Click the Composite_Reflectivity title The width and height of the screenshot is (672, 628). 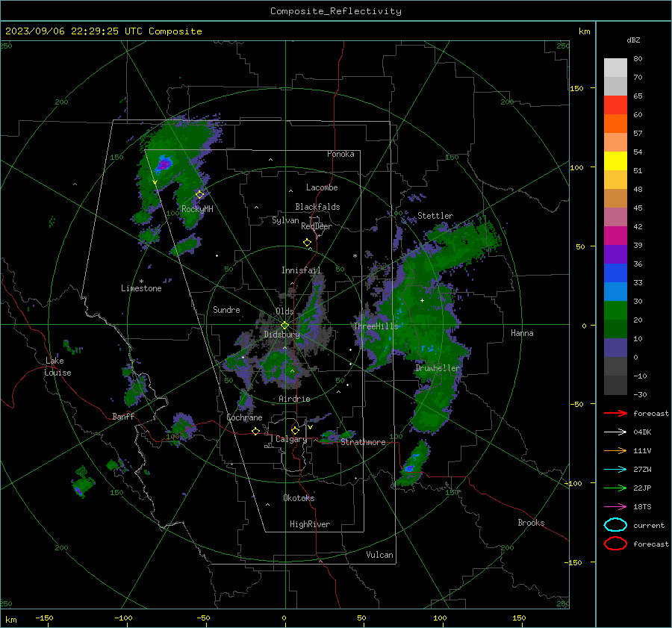click(x=336, y=11)
